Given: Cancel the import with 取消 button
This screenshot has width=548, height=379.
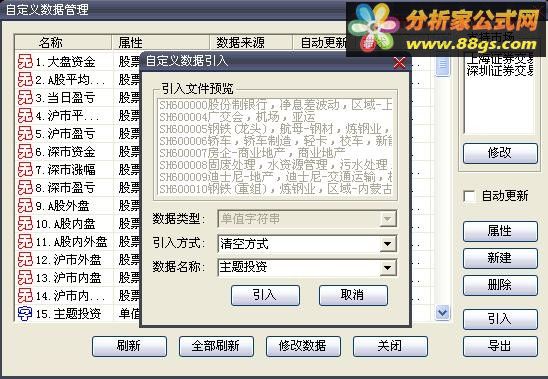Looking at the screenshot, I should click(x=353, y=295).
